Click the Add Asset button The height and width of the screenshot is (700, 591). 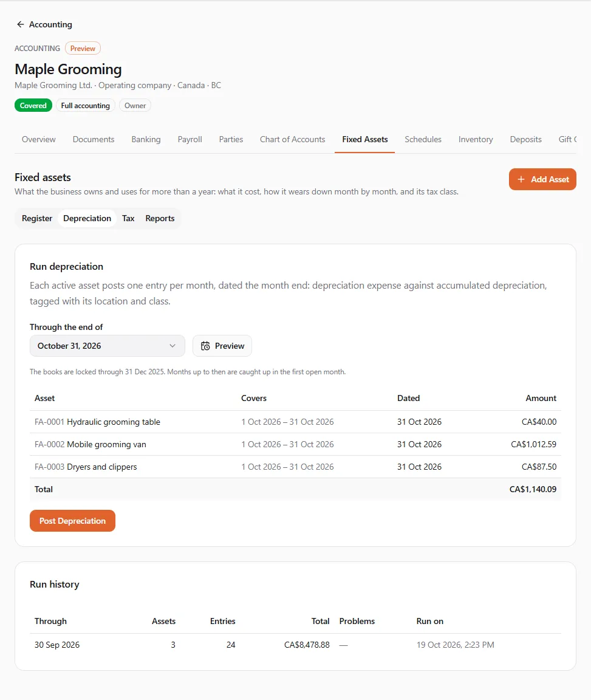point(542,179)
